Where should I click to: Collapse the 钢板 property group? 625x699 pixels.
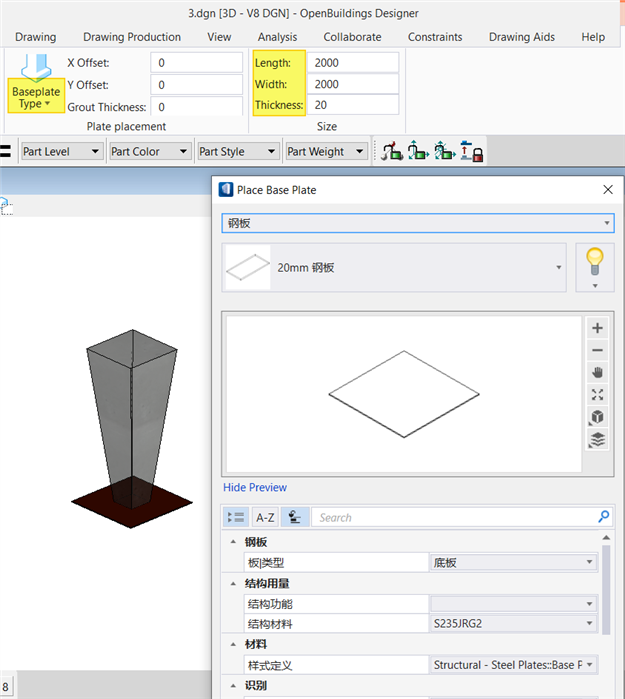point(233,542)
